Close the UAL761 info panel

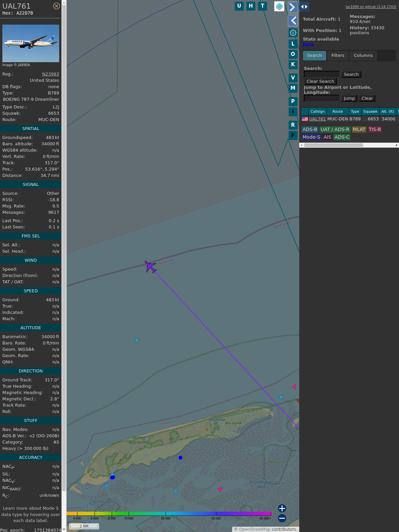point(57,6)
